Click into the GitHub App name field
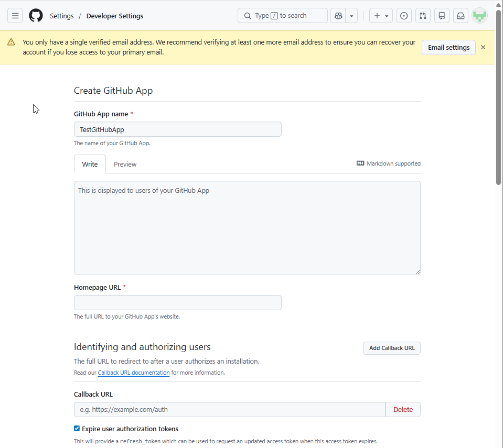Image resolution: width=503 pixels, height=448 pixels. (x=178, y=129)
